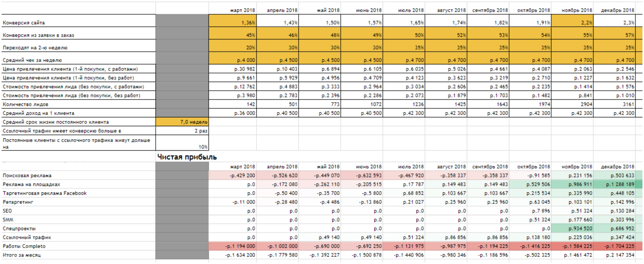Select the 1,91% cell for октябрь 2018

pos(530,21)
